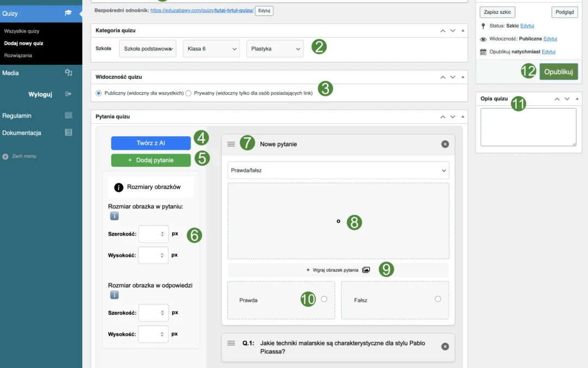This screenshot has width=588, height=368.
Task: Delete question Q.1 using its X icon
Action: click(x=445, y=346)
